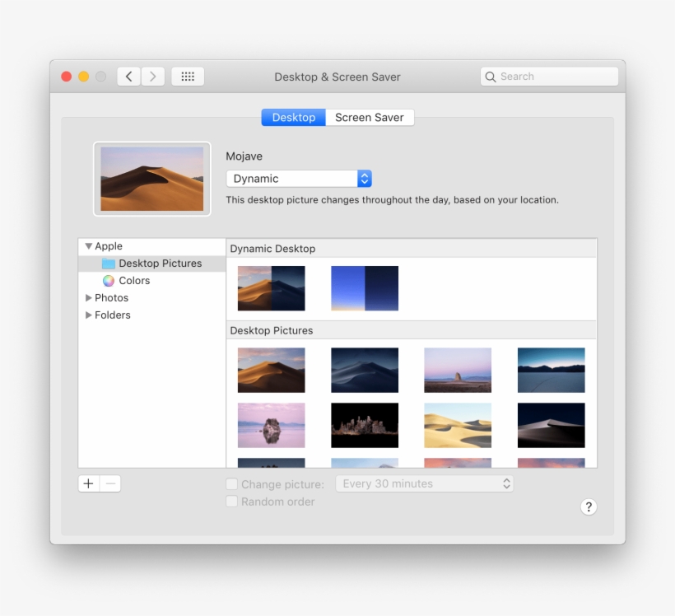Viewport: 675px width, 616px height.
Task: Click the add folder plus button
Action: coord(88,483)
